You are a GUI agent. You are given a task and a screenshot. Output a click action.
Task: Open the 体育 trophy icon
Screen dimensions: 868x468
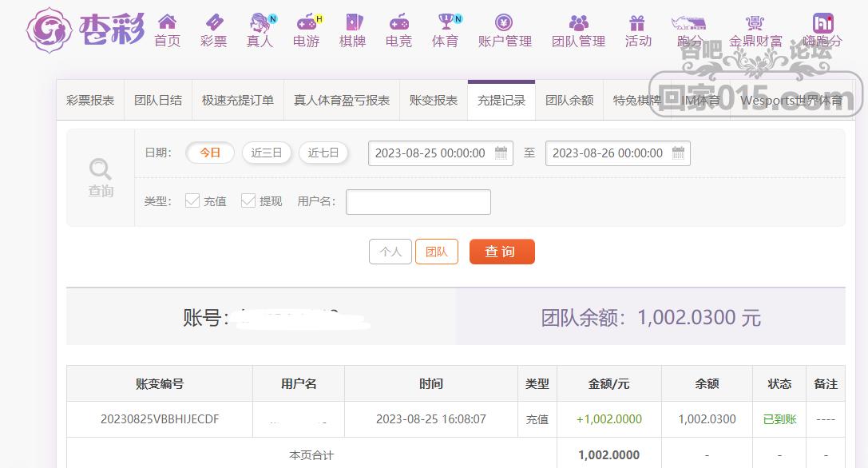click(x=446, y=22)
